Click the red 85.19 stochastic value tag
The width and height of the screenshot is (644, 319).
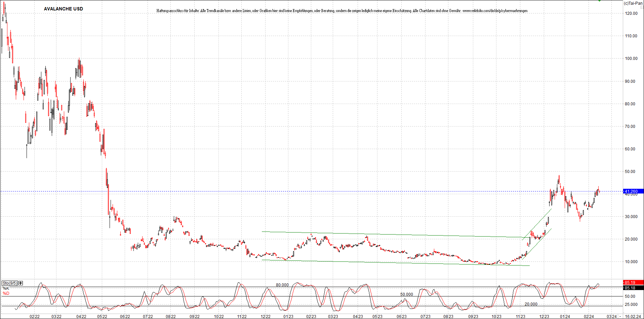(635, 283)
